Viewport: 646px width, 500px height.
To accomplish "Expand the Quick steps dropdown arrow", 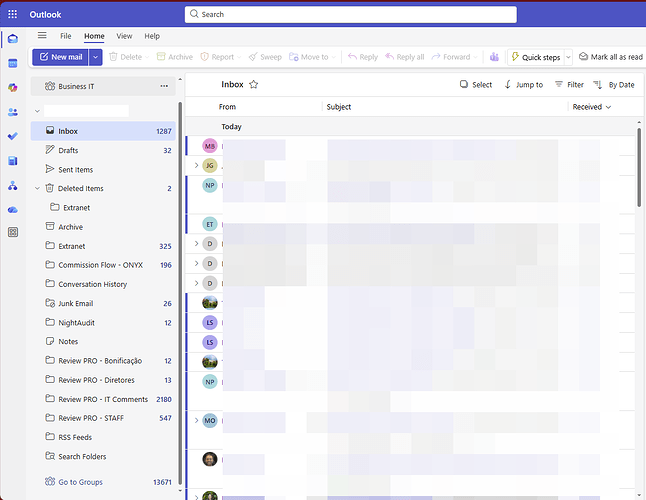I will point(569,57).
